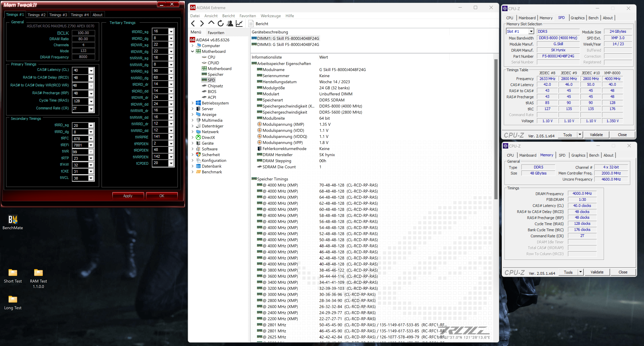Click the AIDA64 forward navigation arrow
The height and width of the screenshot is (346, 644).
(x=202, y=23)
